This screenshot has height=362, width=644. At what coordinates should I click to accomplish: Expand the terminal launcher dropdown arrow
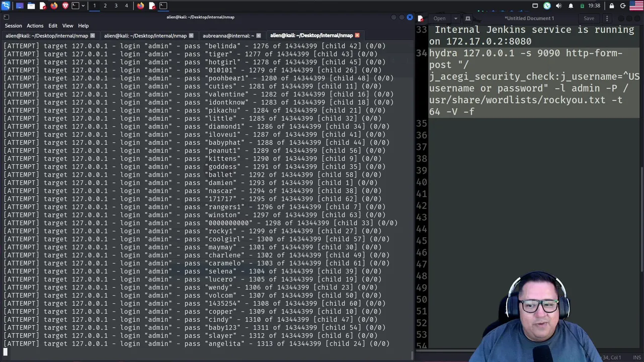tap(83, 6)
